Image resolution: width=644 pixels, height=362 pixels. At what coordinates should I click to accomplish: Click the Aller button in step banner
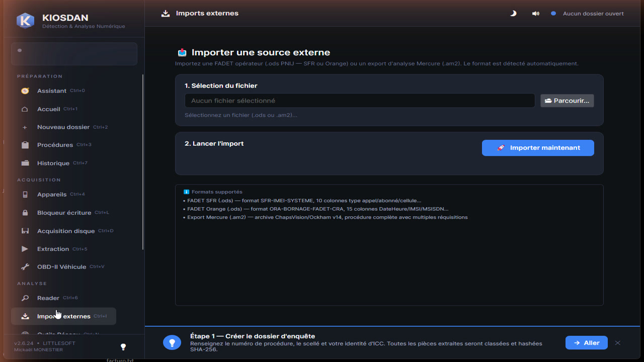586,343
